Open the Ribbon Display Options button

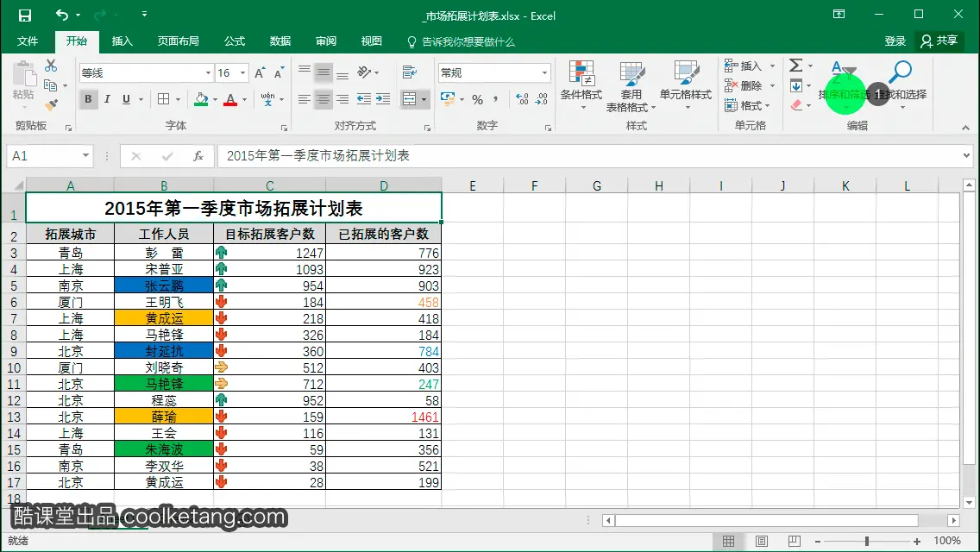[x=839, y=15]
